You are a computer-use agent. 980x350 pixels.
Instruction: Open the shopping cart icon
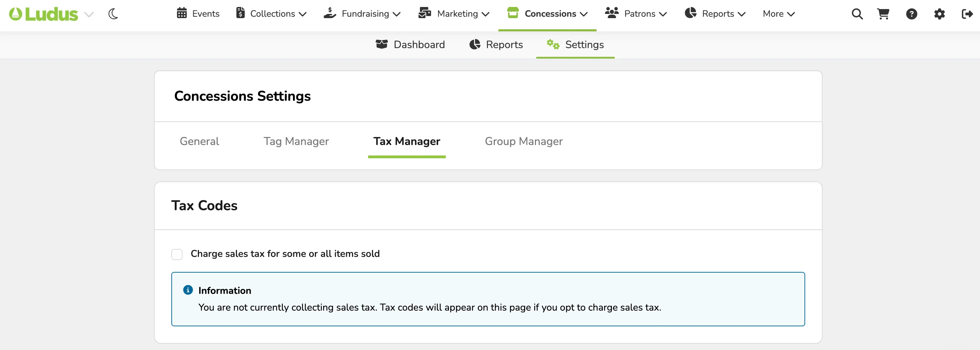point(884,14)
